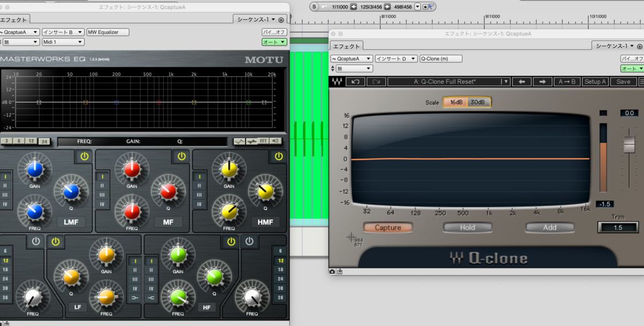Viewport: 644px width, 326px height.
Task: Set EQ display range to 24 dB
Action: point(43,141)
